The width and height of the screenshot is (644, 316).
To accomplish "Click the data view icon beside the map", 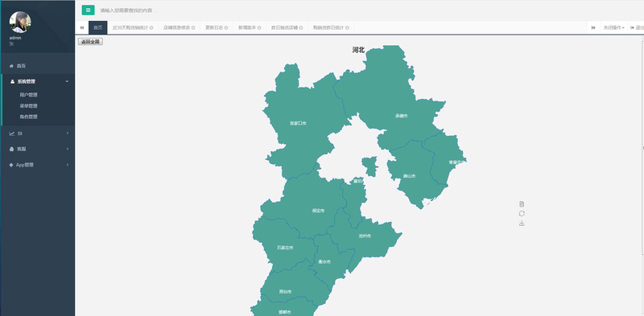I will point(522,204).
